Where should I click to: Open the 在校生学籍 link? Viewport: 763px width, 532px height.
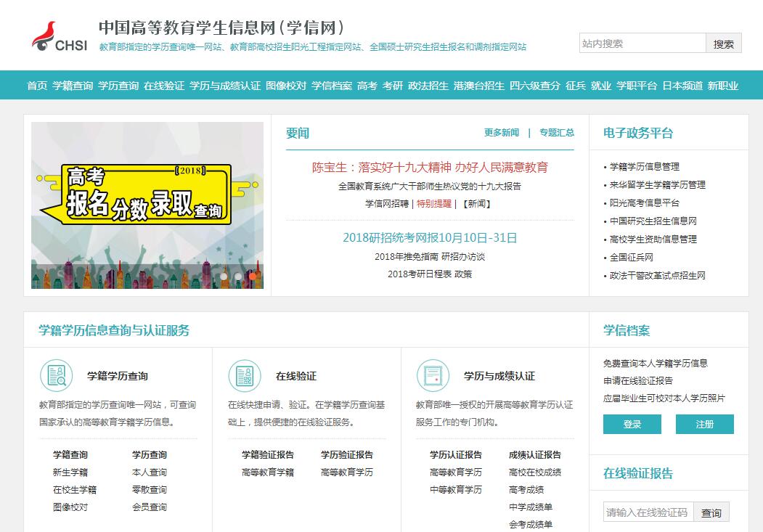[x=75, y=490]
